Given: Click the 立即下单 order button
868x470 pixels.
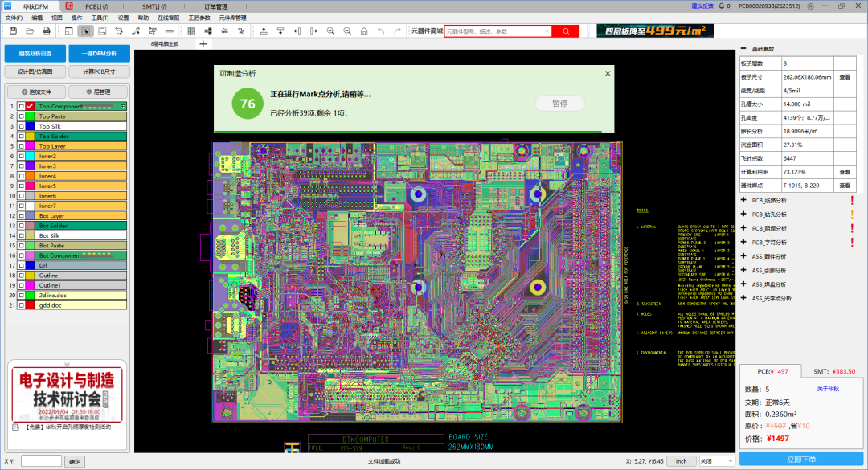Looking at the screenshot, I should tap(800, 459).
